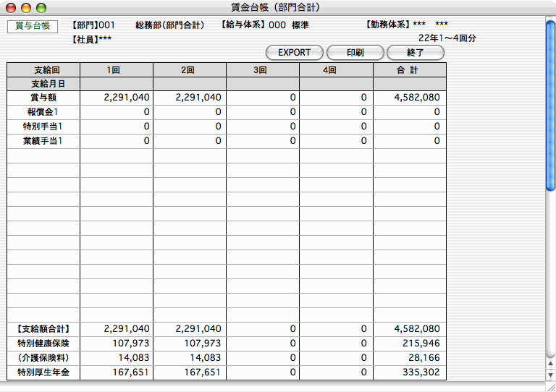Click the 業績手当1 row label
The height and width of the screenshot is (392, 556).
click(43, 141)
